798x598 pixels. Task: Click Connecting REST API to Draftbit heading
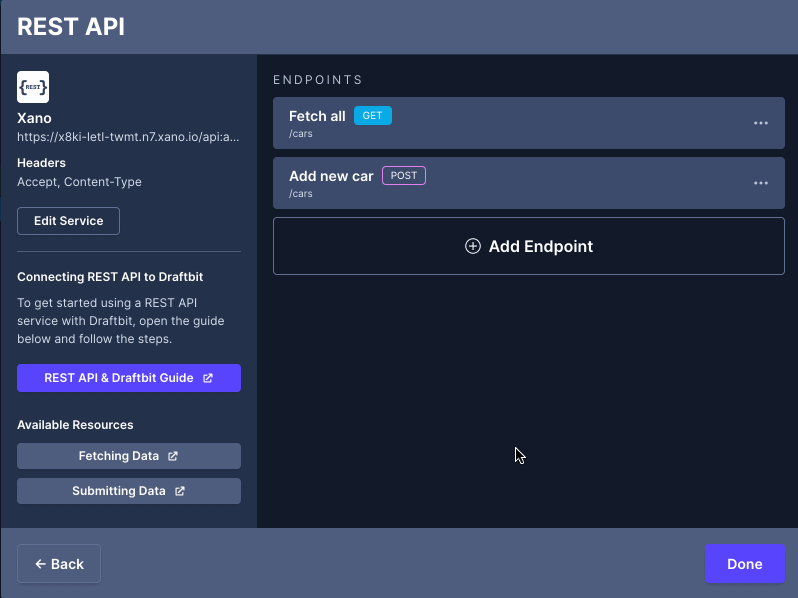click(110, 277)
